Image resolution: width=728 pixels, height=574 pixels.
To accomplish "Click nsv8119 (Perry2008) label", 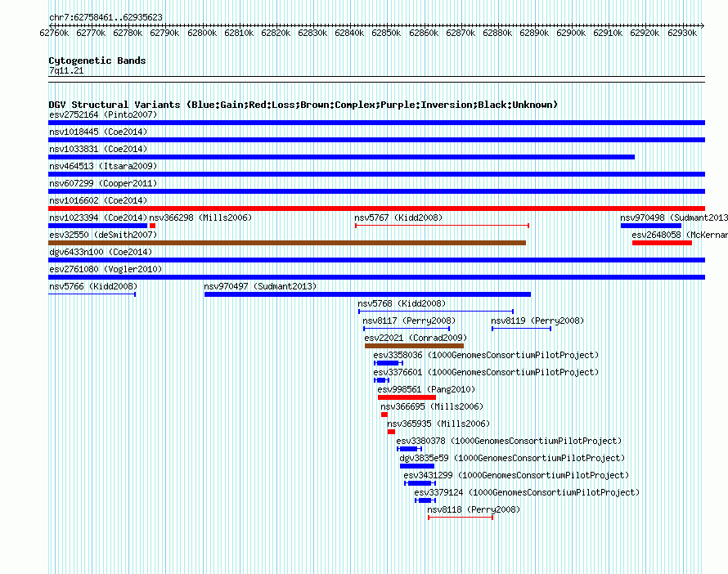I will (x=537, y=321).
